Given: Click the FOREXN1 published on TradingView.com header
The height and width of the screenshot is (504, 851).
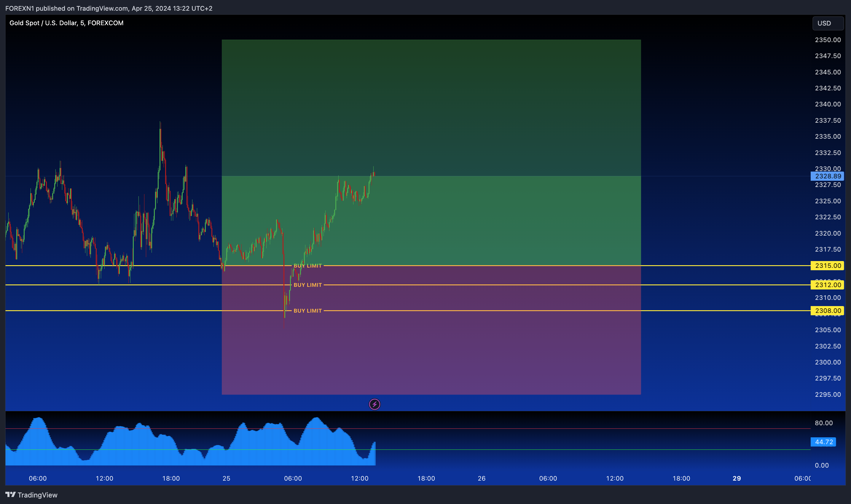Looking at the screenshot, I should 109,8.
